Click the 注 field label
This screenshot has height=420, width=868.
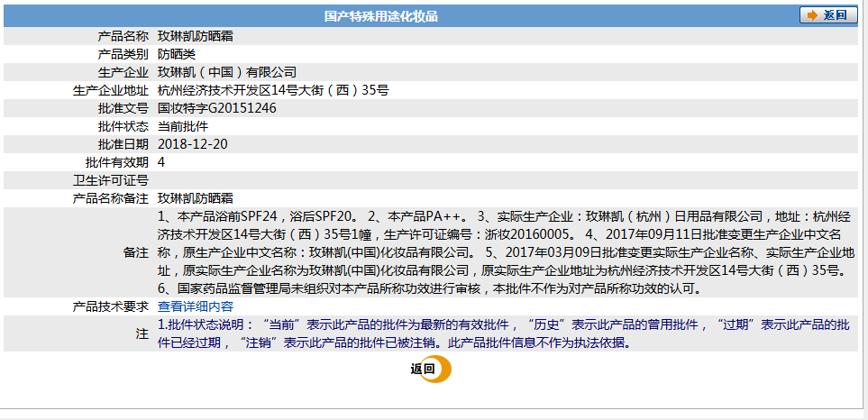pyautogui.click(x=142, y=333)
